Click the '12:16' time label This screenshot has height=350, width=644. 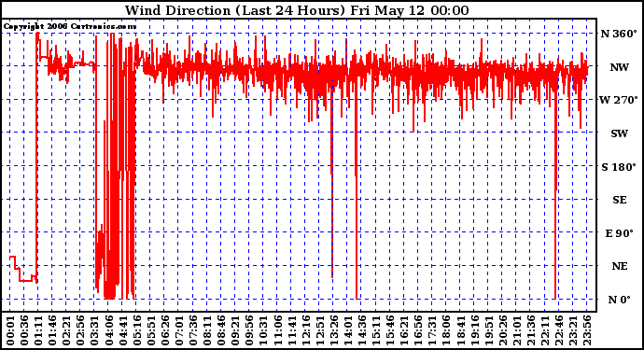pyautogui.click(x=305, y=331)
